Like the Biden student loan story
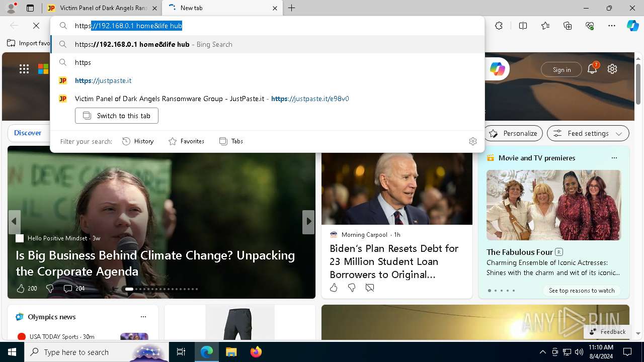 pyautogui.click(x=334, y=288)
